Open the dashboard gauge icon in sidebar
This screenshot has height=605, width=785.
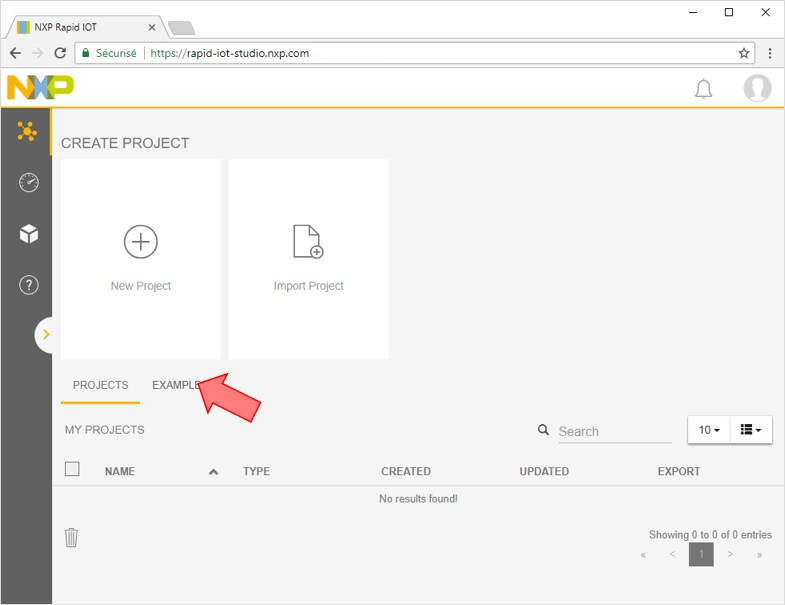[28, 183]
